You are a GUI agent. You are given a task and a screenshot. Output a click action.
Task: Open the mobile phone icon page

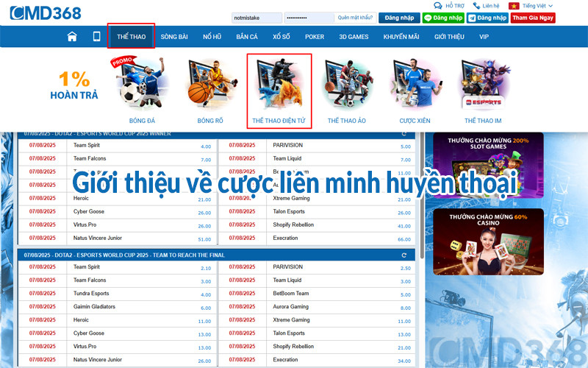click(96, 36)
